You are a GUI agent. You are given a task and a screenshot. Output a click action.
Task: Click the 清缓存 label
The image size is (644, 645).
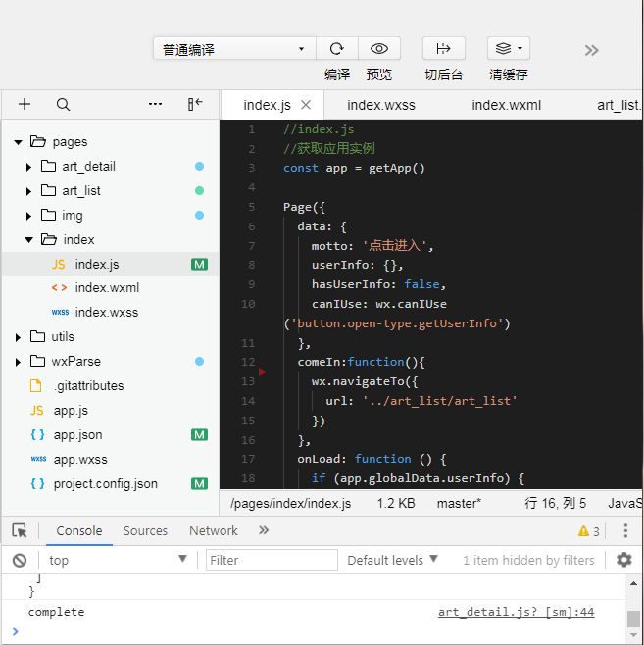pos(509,74)
